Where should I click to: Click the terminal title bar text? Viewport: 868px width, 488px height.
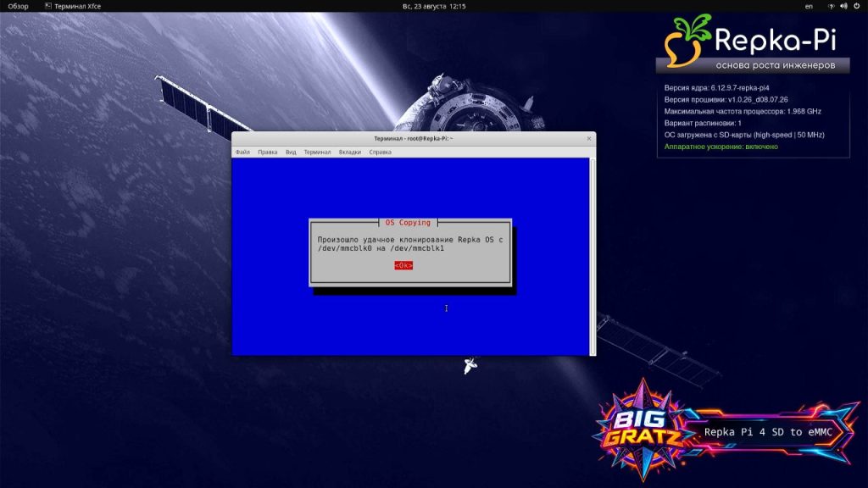click(x=414, y=138)
